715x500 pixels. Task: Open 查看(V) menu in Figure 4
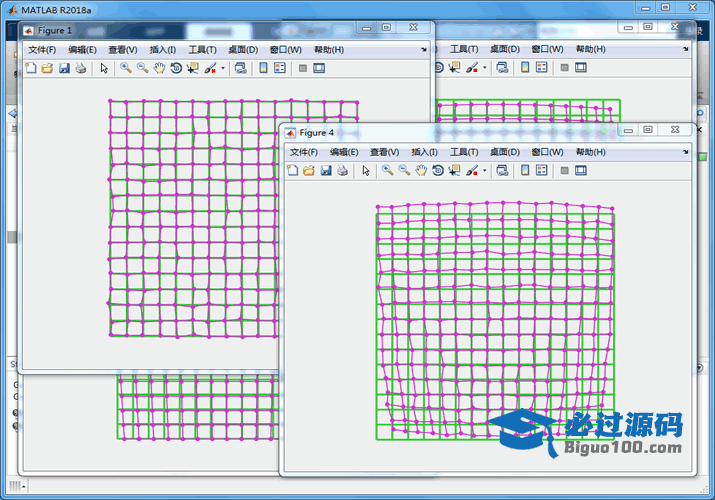coord(384,152)
